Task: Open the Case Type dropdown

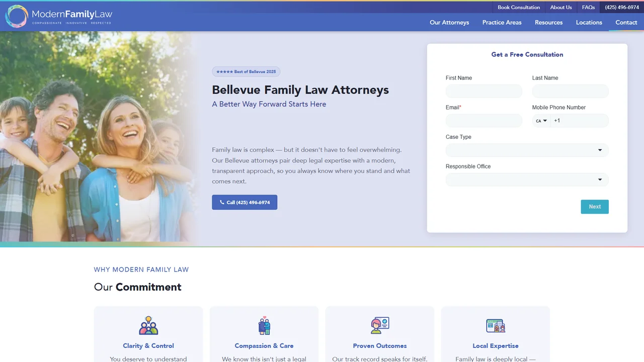Action: [x=527, y=150]
